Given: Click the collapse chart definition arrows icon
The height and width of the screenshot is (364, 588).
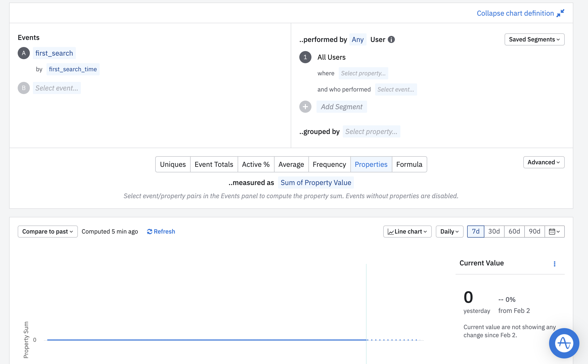Looking at the screenshot, I should point(560,13).
